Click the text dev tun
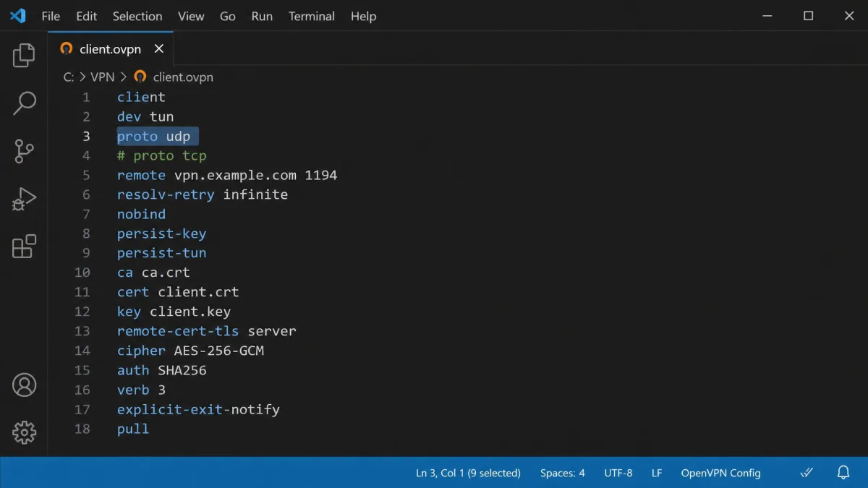868x488 pixels. 145,116
